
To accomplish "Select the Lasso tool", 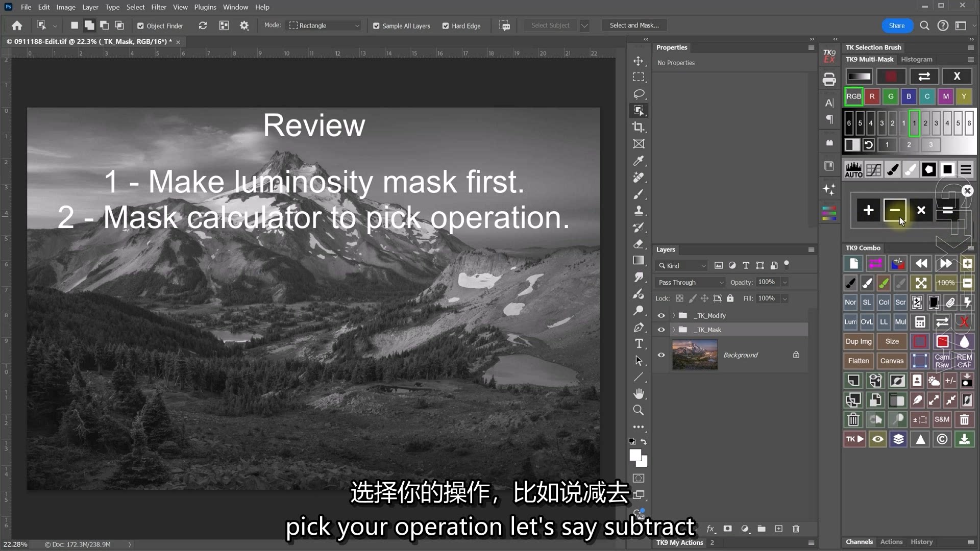I will pyautogui.click(x=638, y=94).
